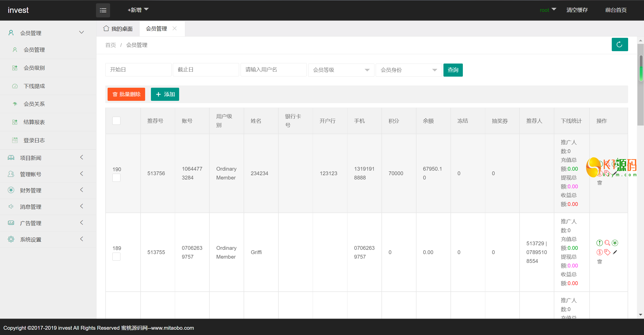Click red magnifier icon in row 189
Viewport: 644px width, 335px height.
607,243
